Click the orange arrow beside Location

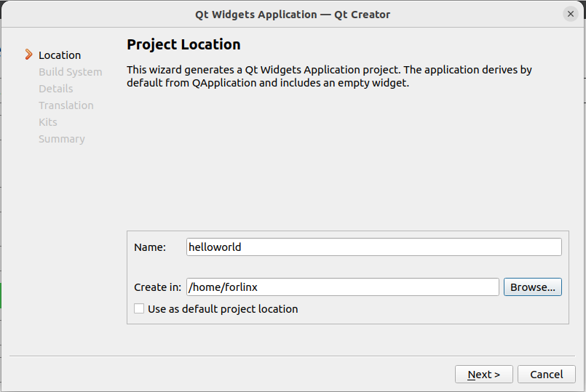[28, 55]
